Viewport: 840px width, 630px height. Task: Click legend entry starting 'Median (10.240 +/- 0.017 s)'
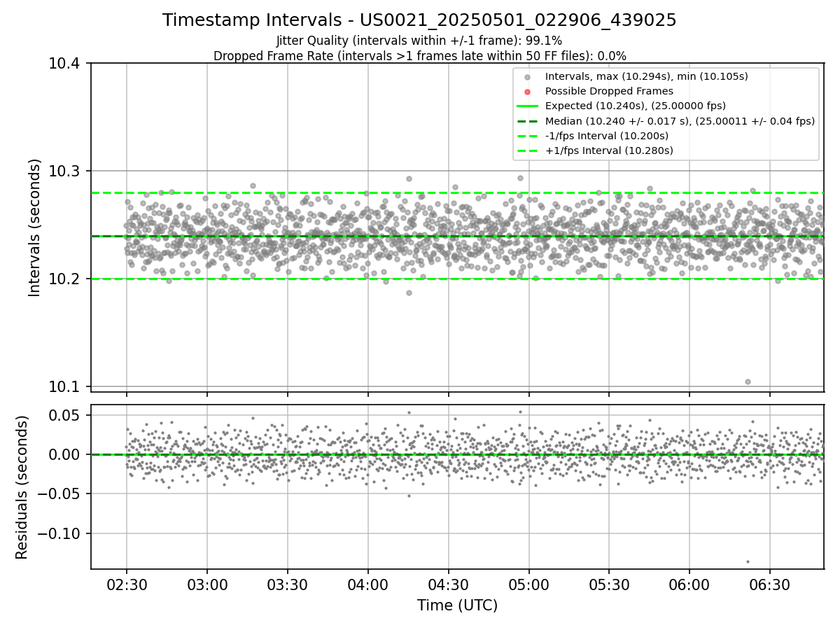[680, 121]
